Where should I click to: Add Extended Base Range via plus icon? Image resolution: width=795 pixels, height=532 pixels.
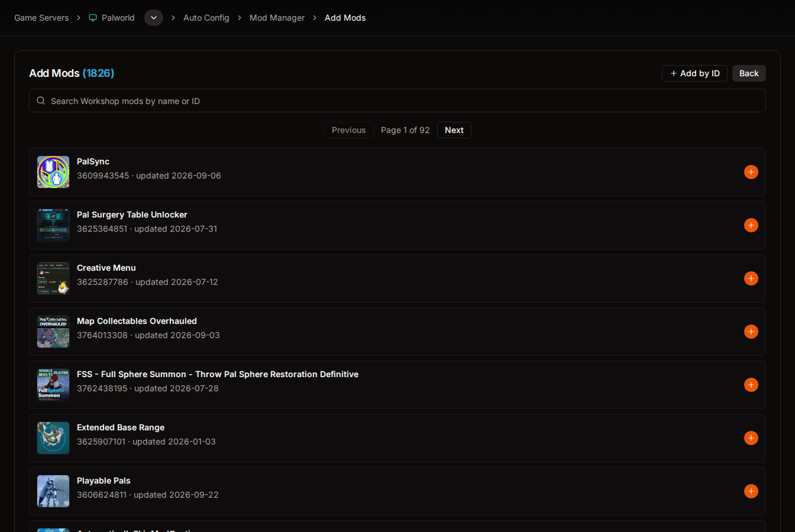tap(751, 438)
